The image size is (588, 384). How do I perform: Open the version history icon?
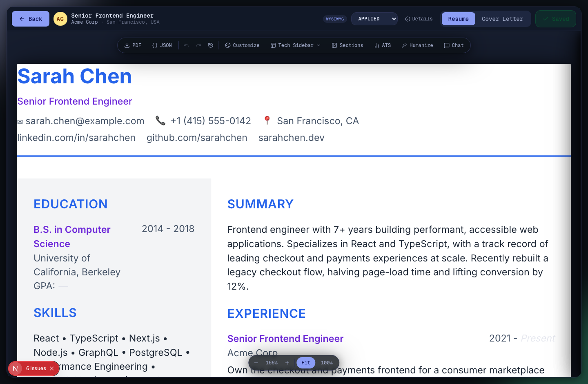coord(211,45)
